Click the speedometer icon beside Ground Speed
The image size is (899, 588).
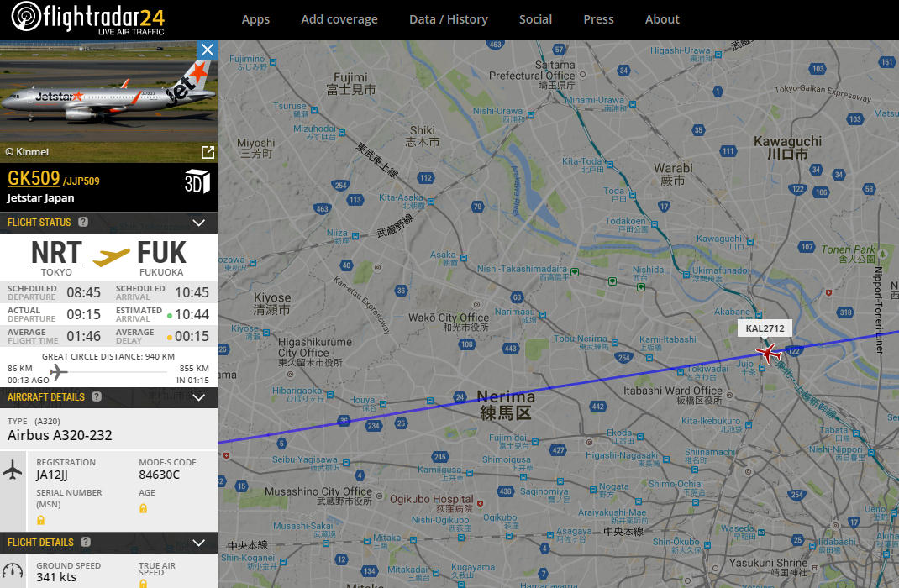pos(13,571)
